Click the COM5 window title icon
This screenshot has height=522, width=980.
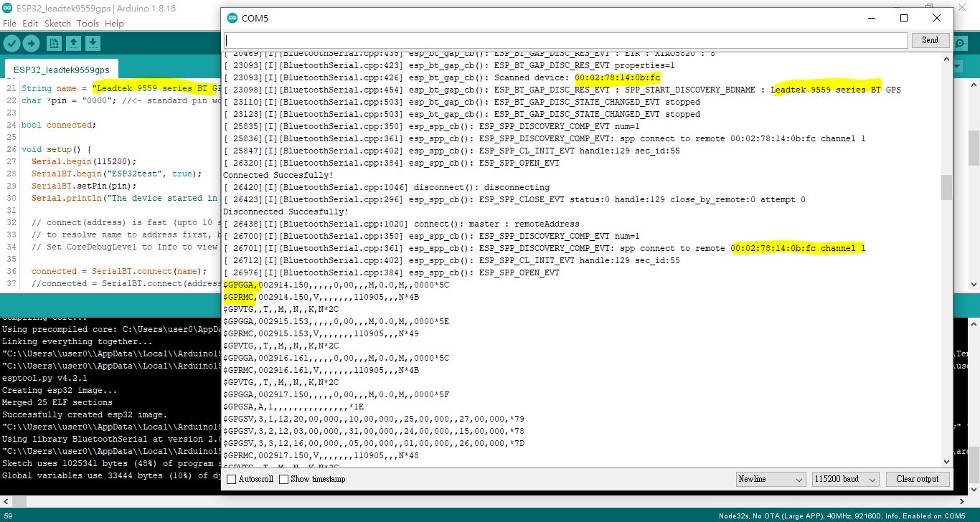coord(232,18)
